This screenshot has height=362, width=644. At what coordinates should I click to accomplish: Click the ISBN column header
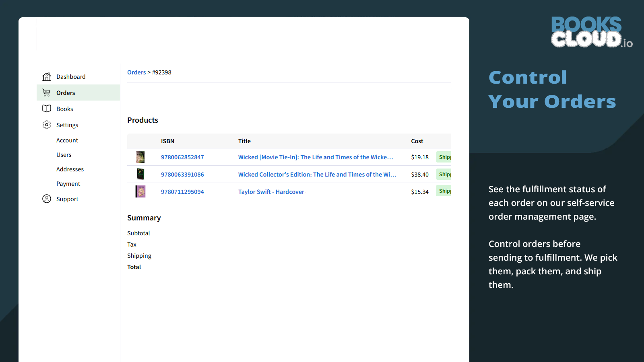tap(167, 141)
